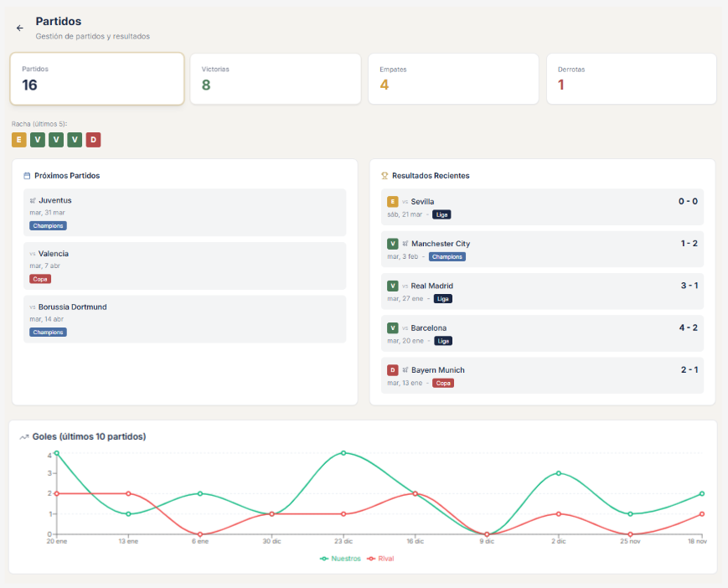Click the away icon before Juventus

pos(33,200)
